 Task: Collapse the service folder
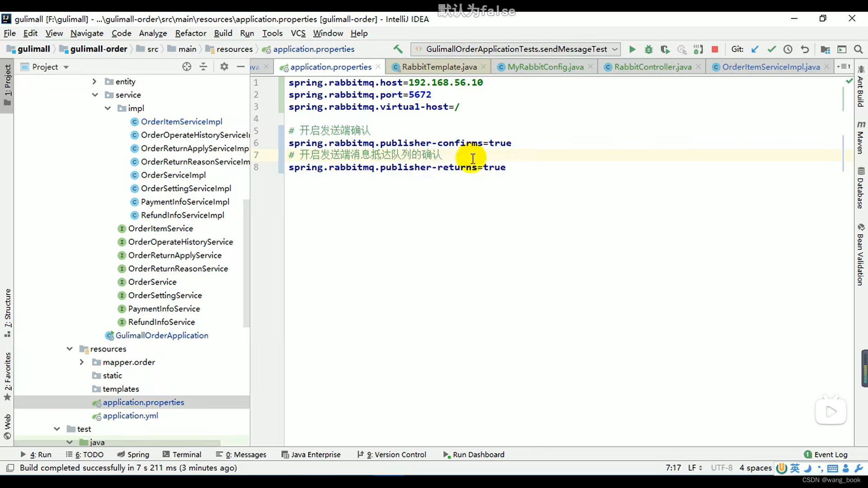pyautogui.click(x=95, y=95)
